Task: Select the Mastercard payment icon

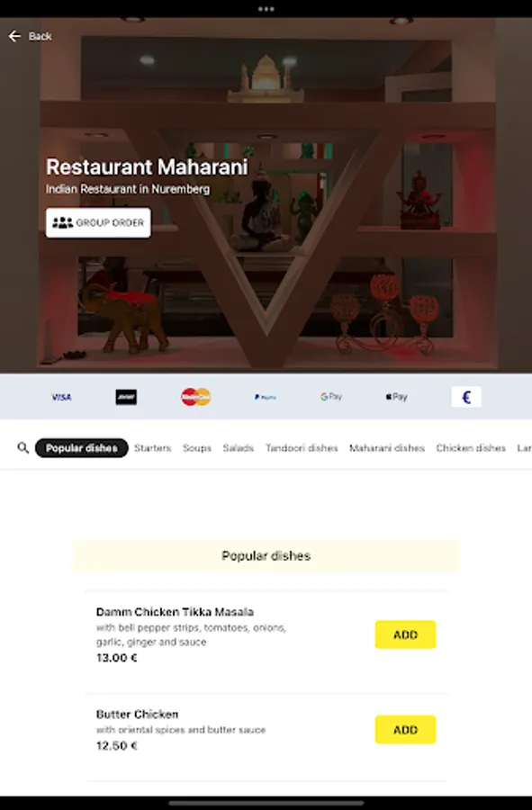Action: pyautogui.click(x=195, y=397)
